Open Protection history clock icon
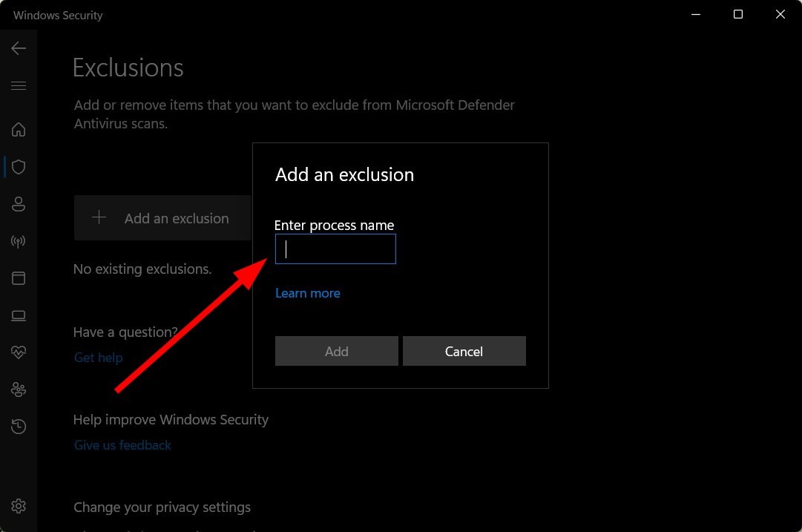Screen dimensions: 802x532 click(x=19, y=427)
